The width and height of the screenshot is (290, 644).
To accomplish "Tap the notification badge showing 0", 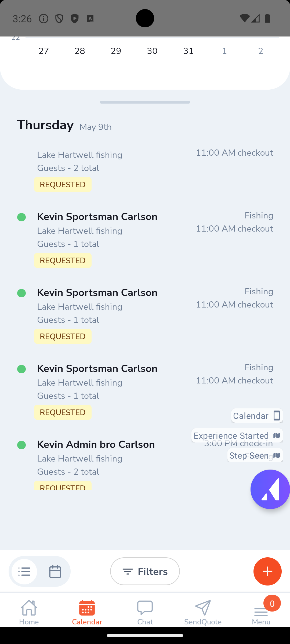I will tap(272, 603).
